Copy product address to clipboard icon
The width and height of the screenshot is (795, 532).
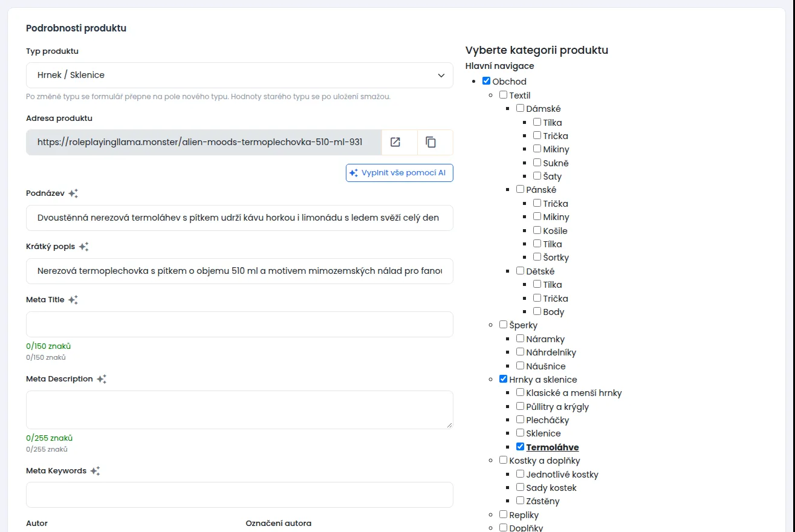click(430, 142)
